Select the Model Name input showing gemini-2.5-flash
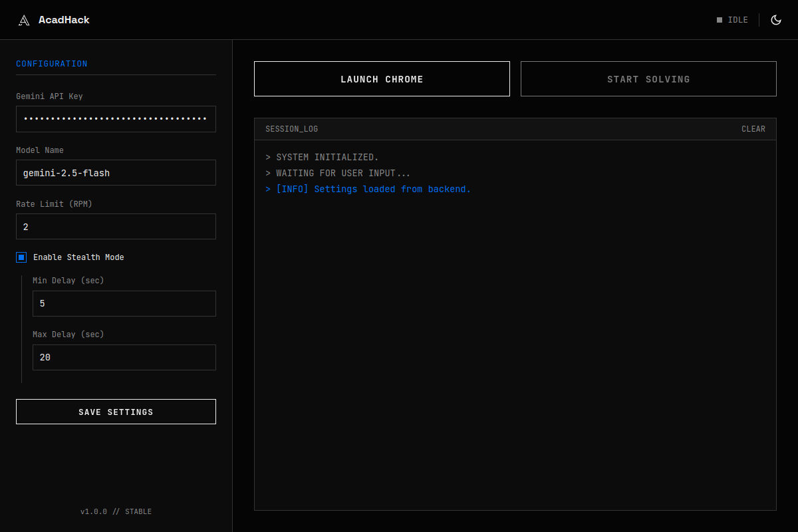798x532 pixels. pyautogui.click(x=116, y=172)
